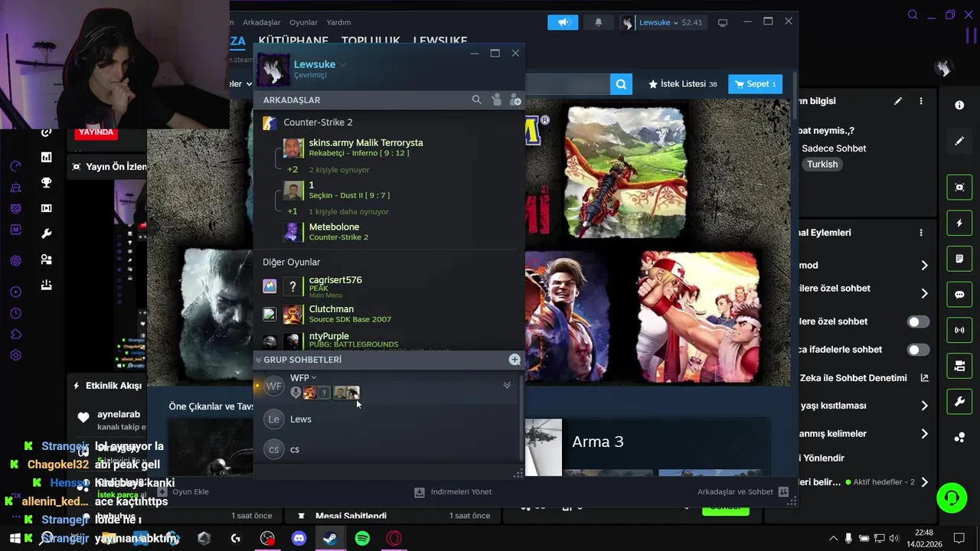
Task: Expand the 'kelimeler' row chevron
Action: (924, 434)
